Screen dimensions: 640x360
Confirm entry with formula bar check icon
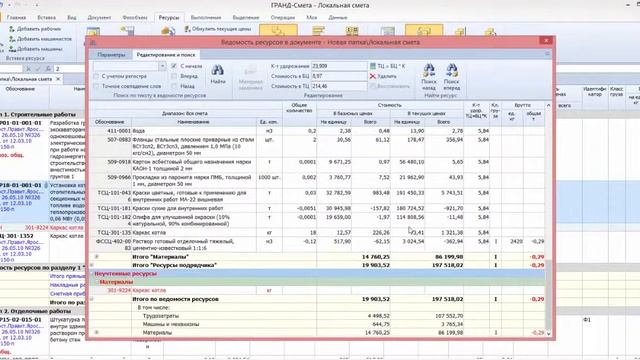click(x=38, y=69)
